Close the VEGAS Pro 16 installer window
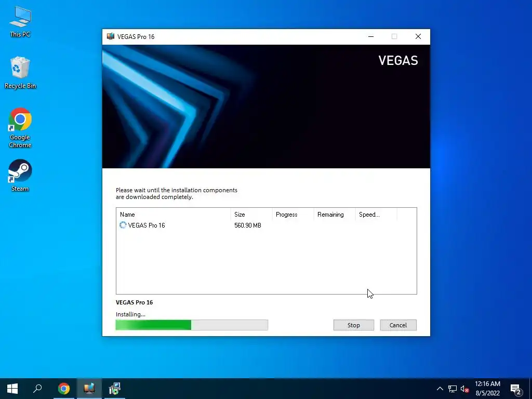This screenshot has width=532, height=399. 418,37
